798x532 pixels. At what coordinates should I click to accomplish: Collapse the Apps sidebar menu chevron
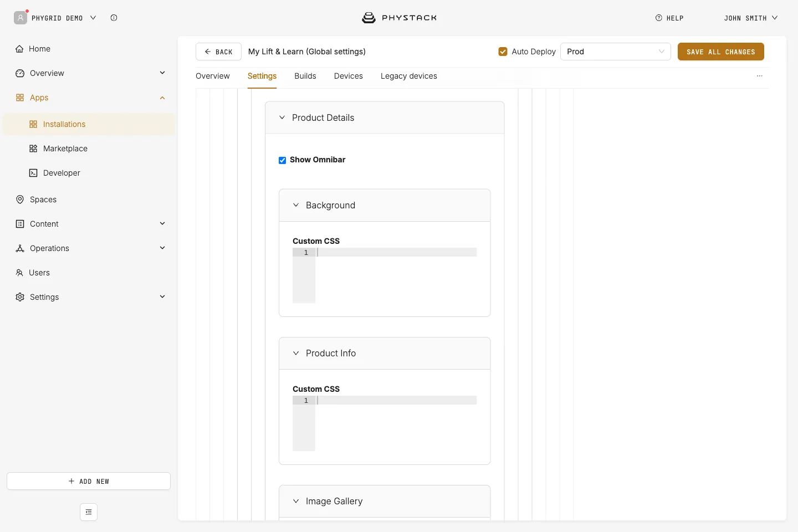(x=162, y=98)
